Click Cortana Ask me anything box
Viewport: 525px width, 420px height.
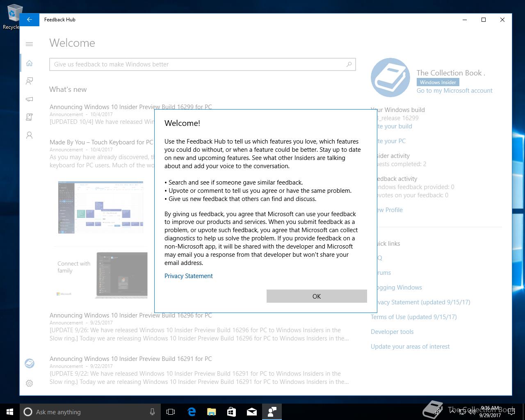(90, 412)
